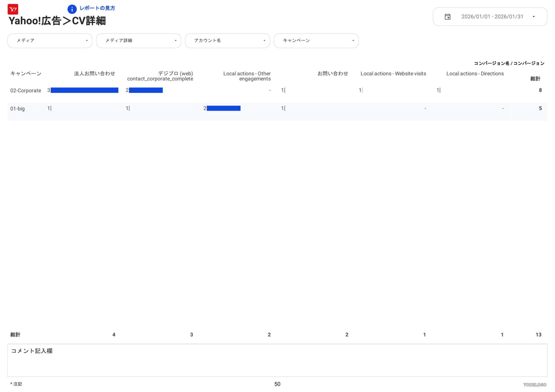The height and width of the screenshot is (392, 555).
Task: Open the レポートの見方 link
Action: tap(97, 8)
